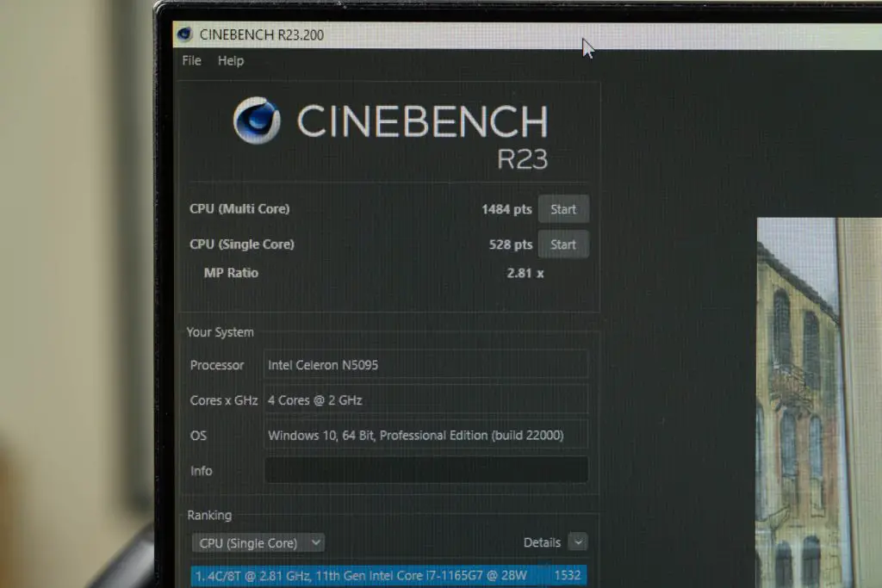Image resolution: width=882 pixels, height=588 pixels.
Task: Click the 1532 score in ranking row
Action: pos(567,575)
